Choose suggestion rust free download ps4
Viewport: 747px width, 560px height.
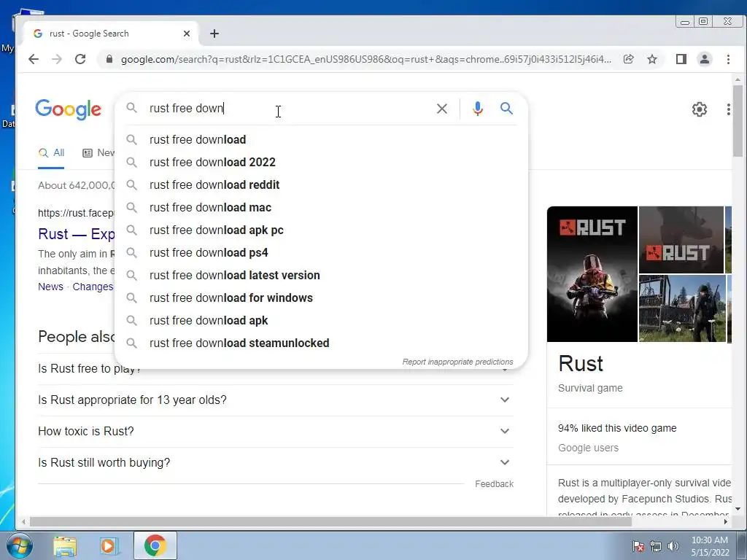(x=321, y=253)
